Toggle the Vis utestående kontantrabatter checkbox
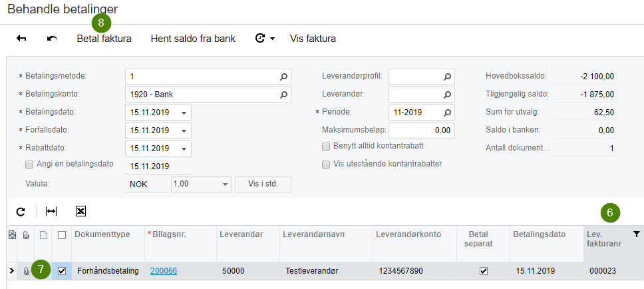 (326, 164)
